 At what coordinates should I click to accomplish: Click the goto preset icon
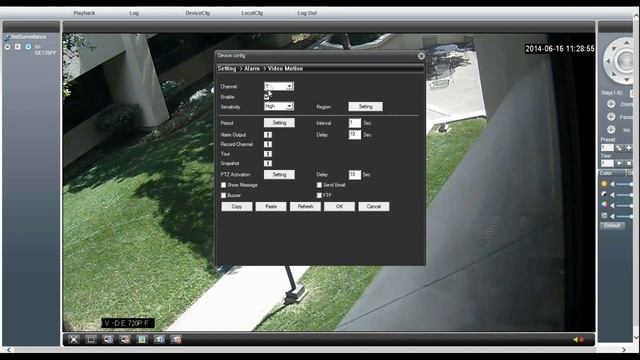click(619, 148)
